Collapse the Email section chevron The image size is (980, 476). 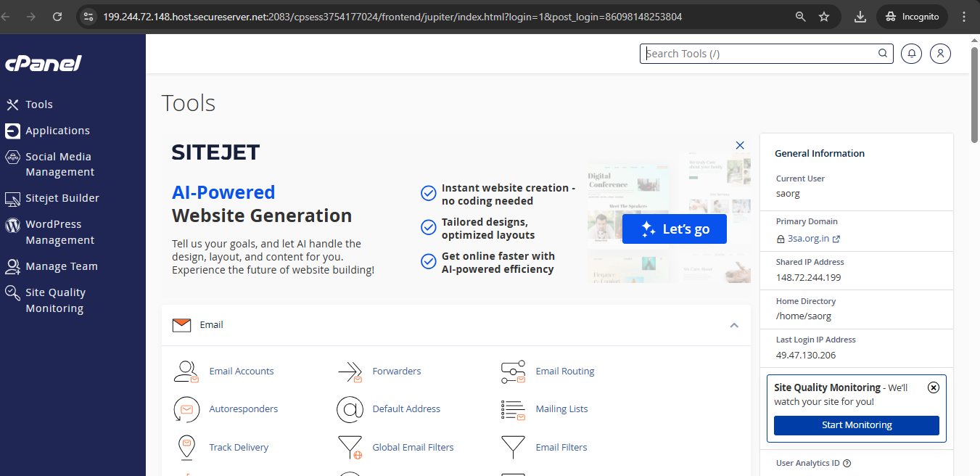[x=734, y=325]
